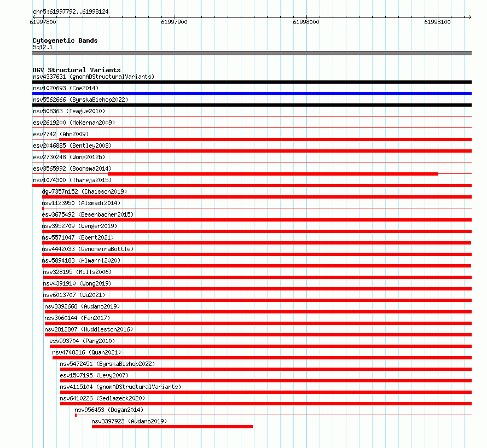Open variant nsv3952709 (Wenger2019)

(x=79, y=226)
